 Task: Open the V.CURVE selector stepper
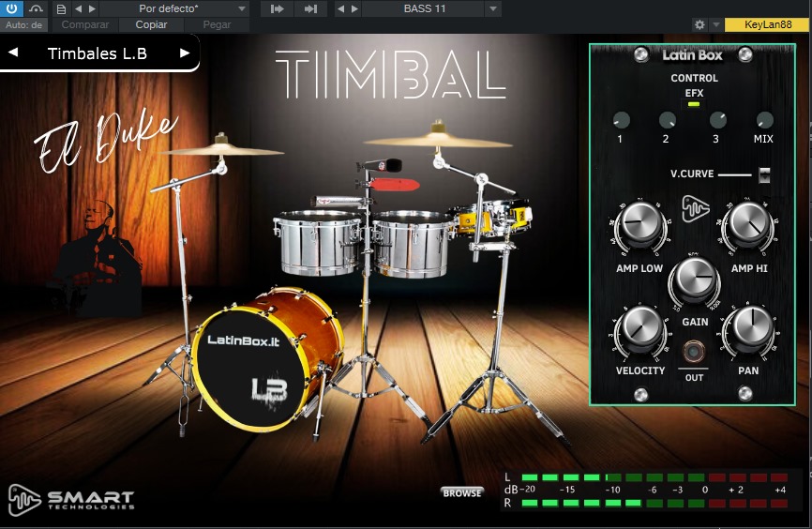[764, 175]
